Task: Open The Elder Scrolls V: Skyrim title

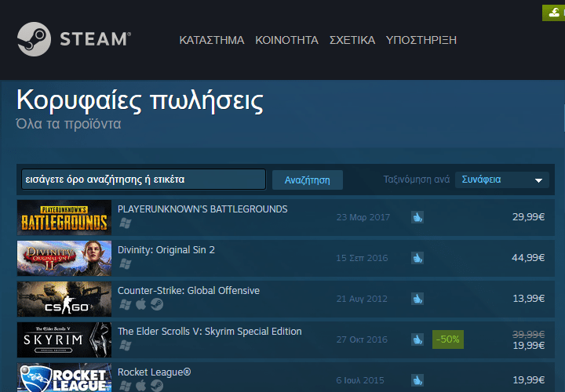Action: pos(210,331)
